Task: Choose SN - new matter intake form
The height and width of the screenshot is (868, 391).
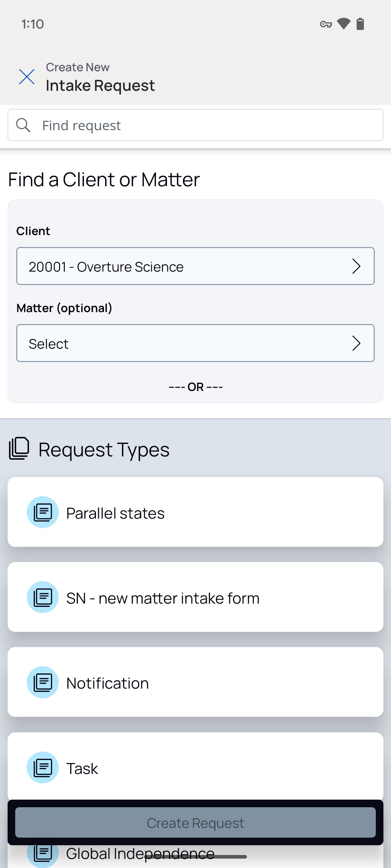Action: click(195, 597)
